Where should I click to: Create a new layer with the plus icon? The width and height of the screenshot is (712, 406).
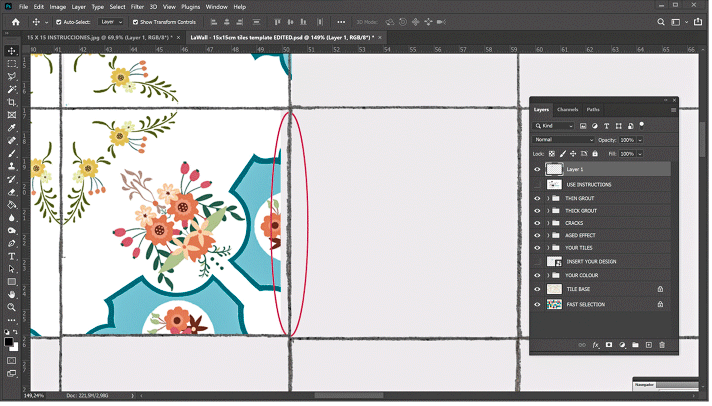[x=648, y=345]
